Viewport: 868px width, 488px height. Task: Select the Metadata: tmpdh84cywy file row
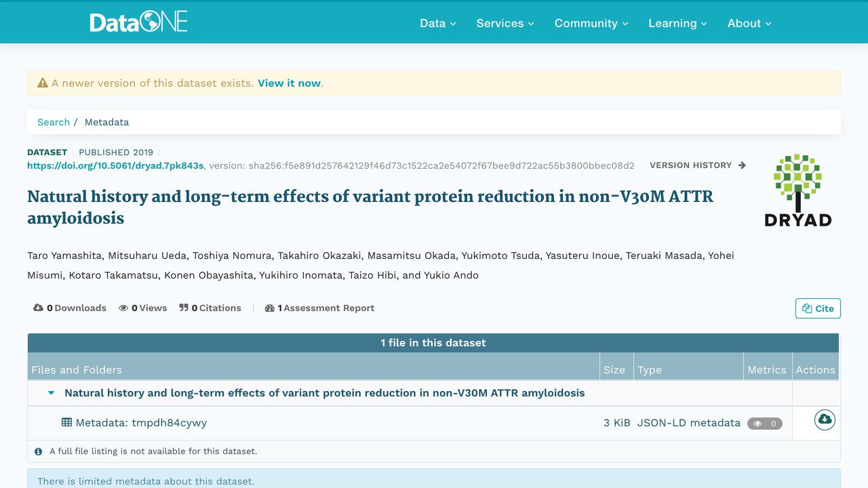410,423
